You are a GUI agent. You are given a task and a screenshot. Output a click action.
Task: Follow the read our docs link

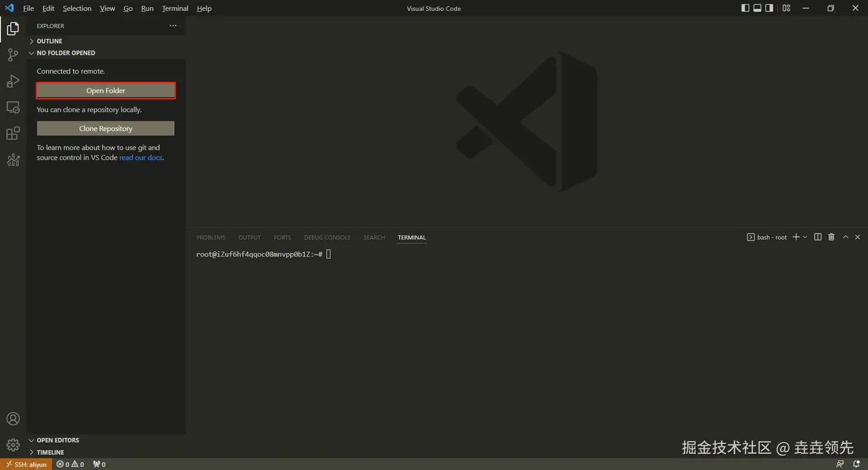[x=140, y=157]
